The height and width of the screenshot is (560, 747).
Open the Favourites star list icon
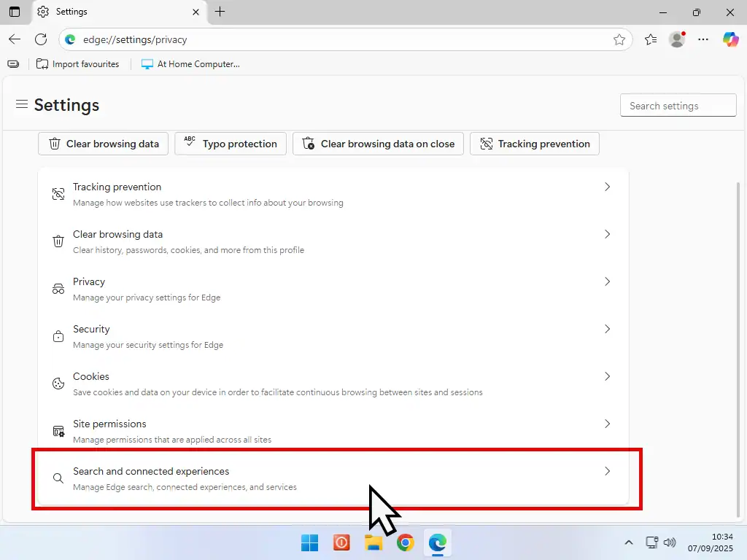click(651, 39)
